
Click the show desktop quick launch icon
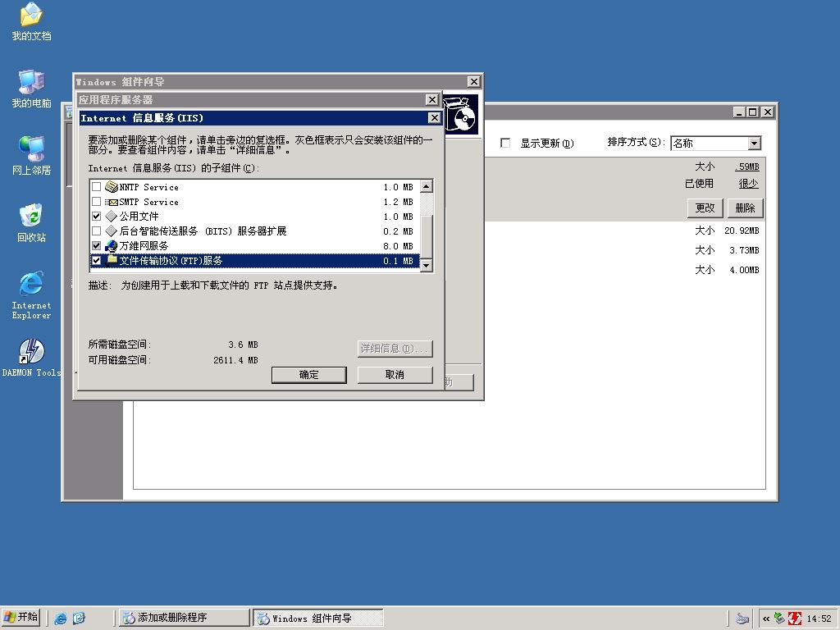coord(79,619)
